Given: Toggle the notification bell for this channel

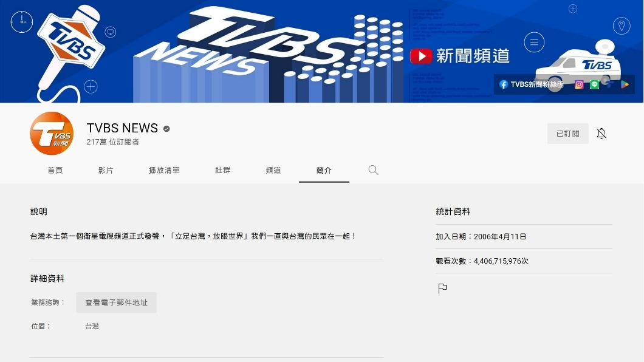Looking at the screenshot, I should [x=601, y=134].
